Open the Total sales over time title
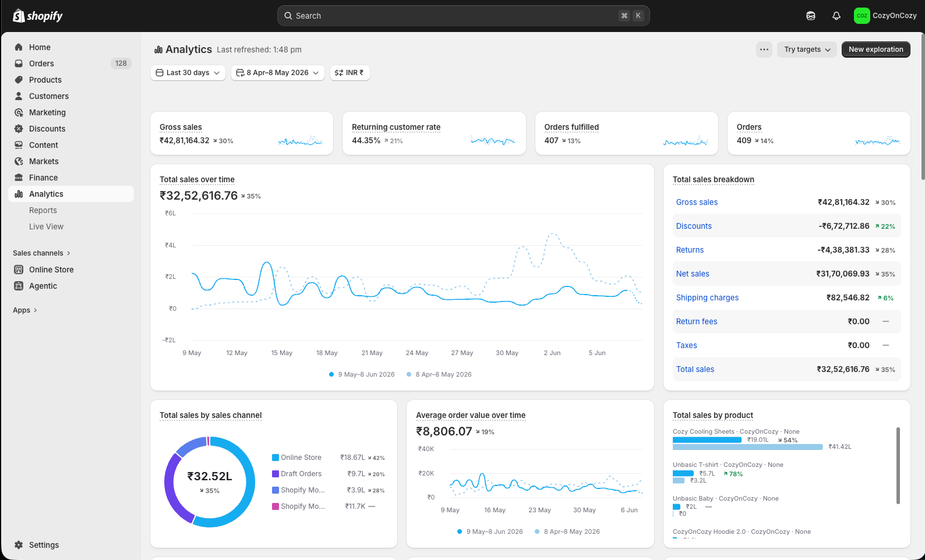This screenshot has height=560, width=925. point(197,180)
